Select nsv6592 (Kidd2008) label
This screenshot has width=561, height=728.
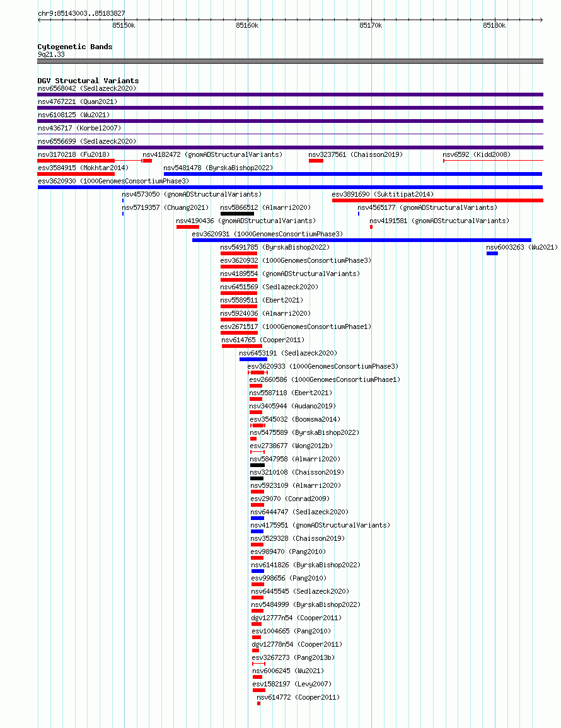click(x=477, y=154)
